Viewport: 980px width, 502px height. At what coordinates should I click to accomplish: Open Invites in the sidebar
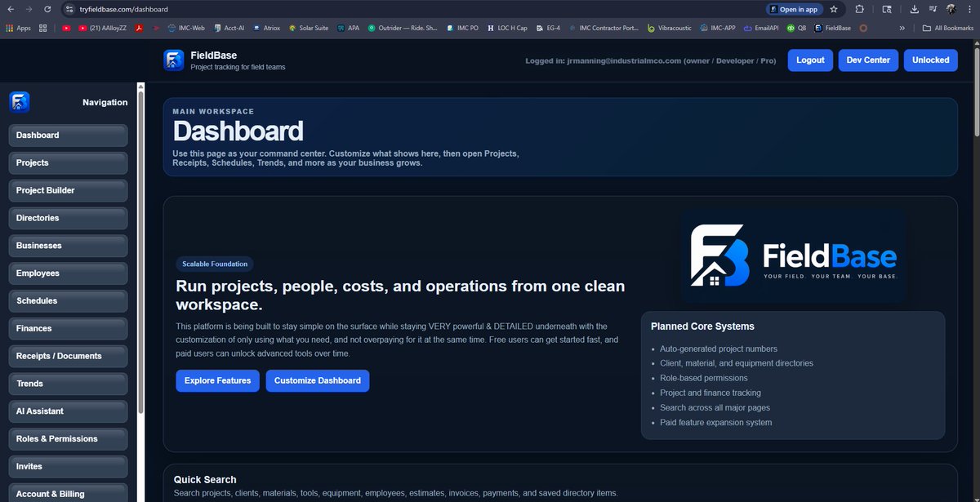point(68,467)
